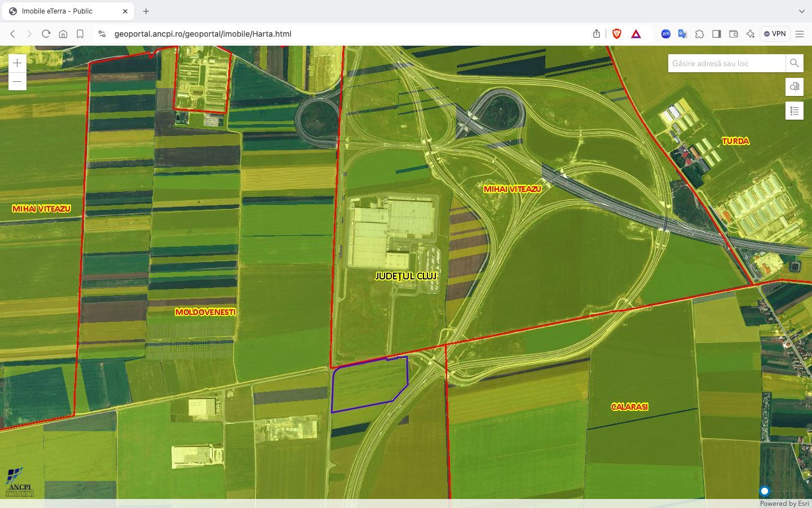Open the Brave Wallet icon

click(x=734, y=34)
